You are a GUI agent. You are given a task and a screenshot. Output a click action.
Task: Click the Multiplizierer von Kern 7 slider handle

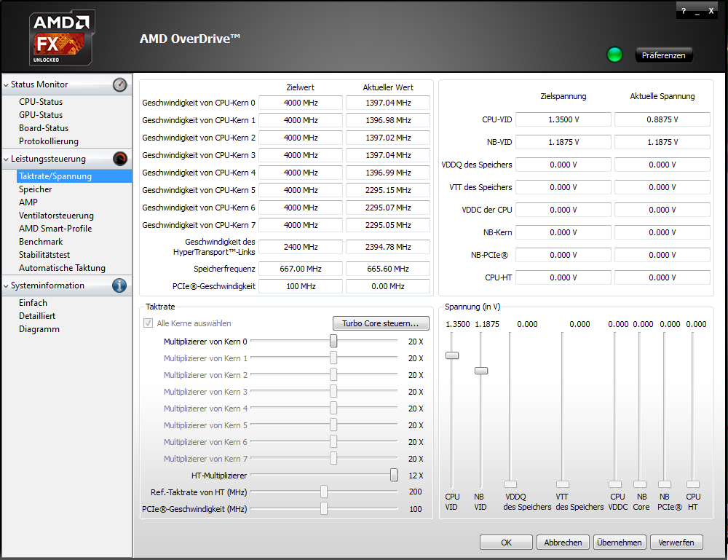point(333,458)
